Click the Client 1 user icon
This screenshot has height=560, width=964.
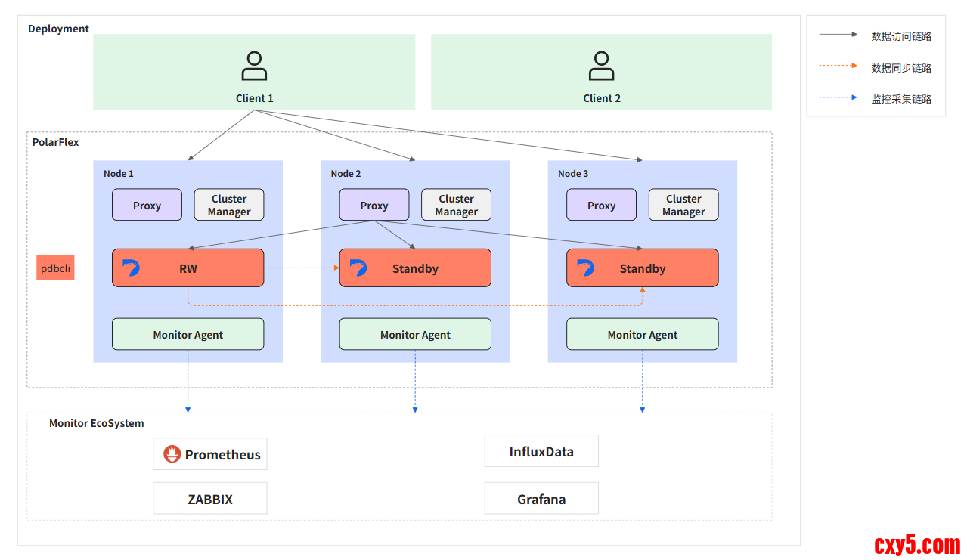(254, 67)
